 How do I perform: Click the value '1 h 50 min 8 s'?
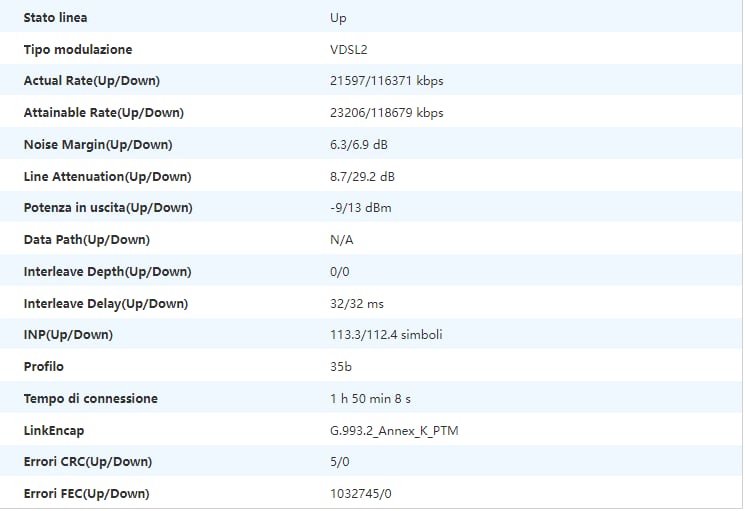point(371,398)
